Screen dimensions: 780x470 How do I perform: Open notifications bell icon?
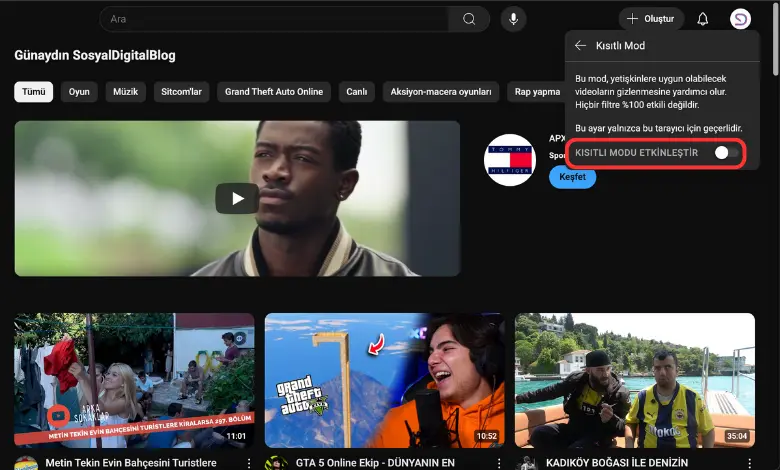click(702, 19)
